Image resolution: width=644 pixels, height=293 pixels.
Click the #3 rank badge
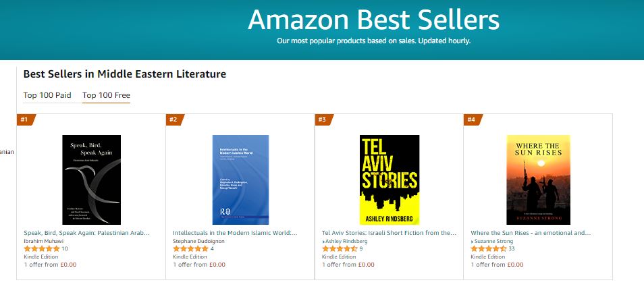click(323, 119)
